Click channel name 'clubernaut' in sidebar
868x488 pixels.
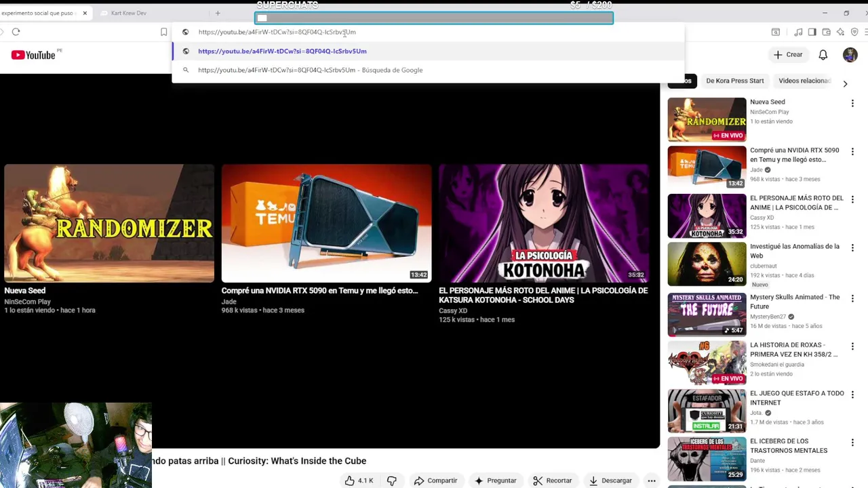(x=764, y=266)
